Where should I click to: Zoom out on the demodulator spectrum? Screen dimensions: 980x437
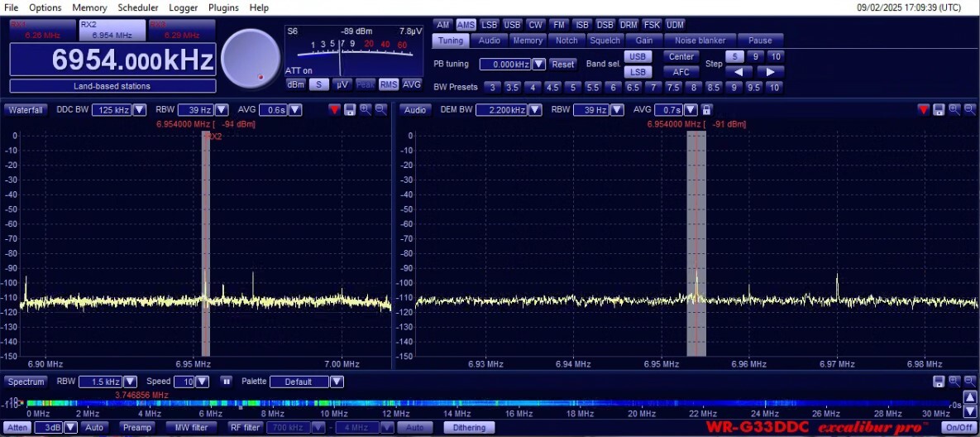(x=969, y=110)
